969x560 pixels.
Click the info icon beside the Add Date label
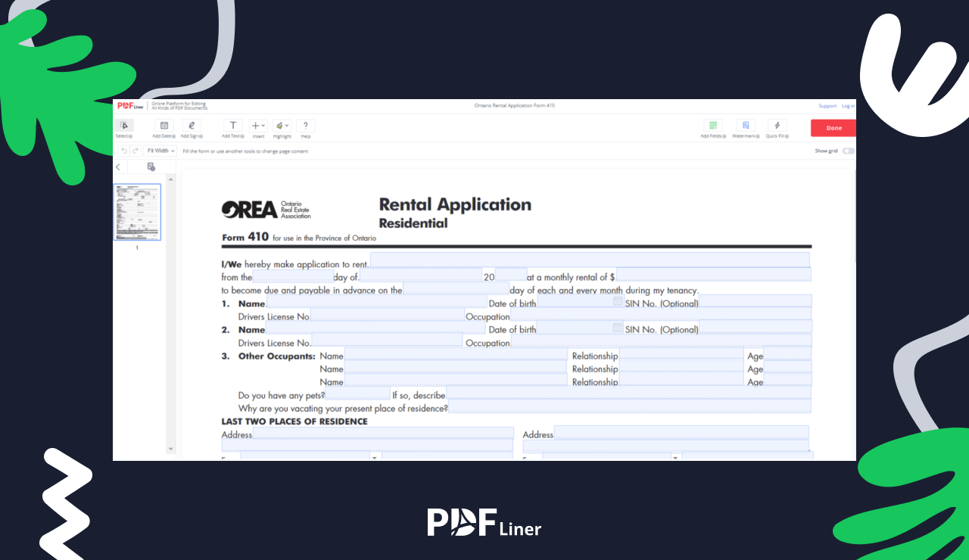[x=174, y=137]
